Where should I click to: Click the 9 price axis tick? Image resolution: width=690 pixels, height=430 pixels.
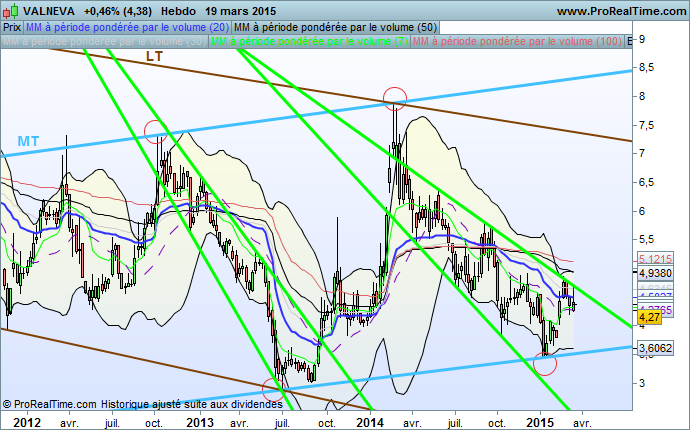coord(642,39)
